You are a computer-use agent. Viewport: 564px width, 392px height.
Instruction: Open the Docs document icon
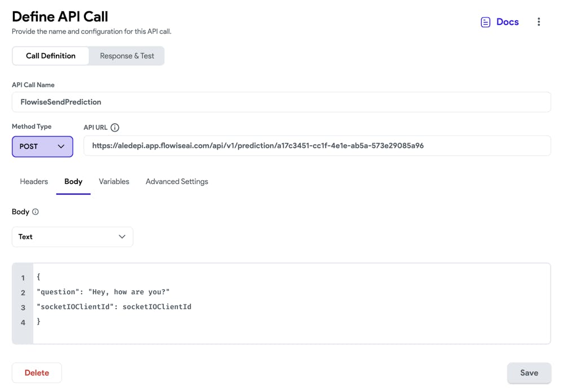coord(485,22)
